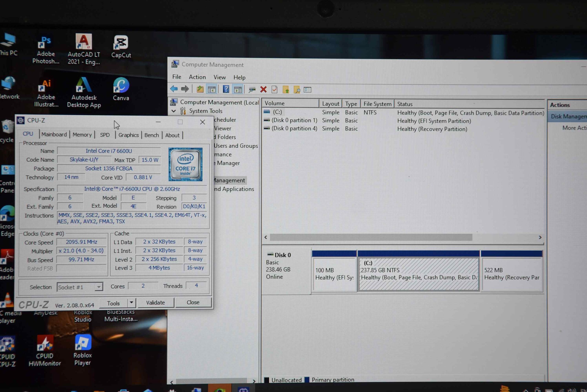The image size is (587, 392).
Task: Click the Close button in CPU-Z
Action: click(x=193, y=302)
